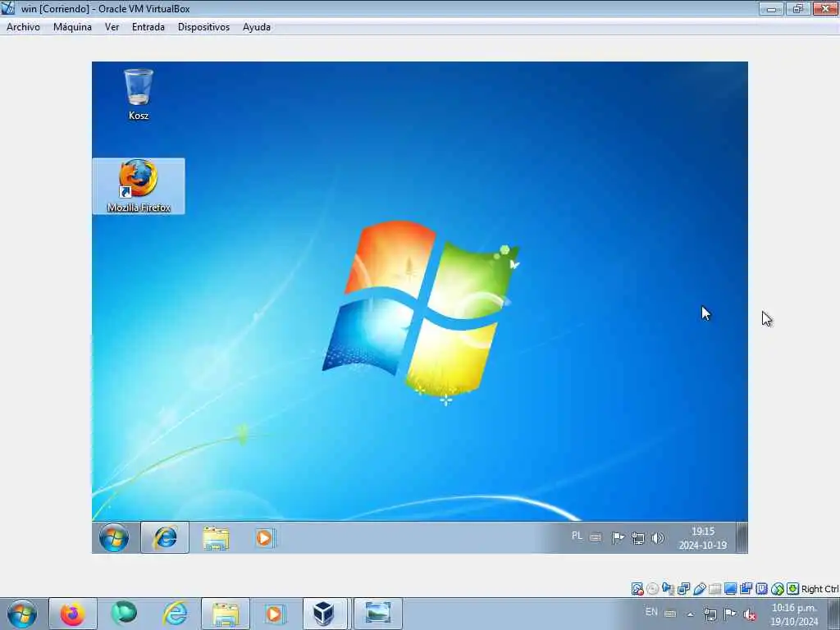Open guest network status tray icon
Image resolution: width=840 pixels, height=630 pixels.
click(637, 538)
